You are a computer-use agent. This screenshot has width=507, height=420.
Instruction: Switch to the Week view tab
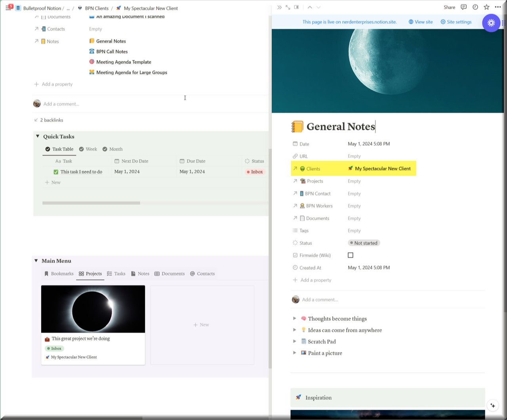[x=88, y=149]
